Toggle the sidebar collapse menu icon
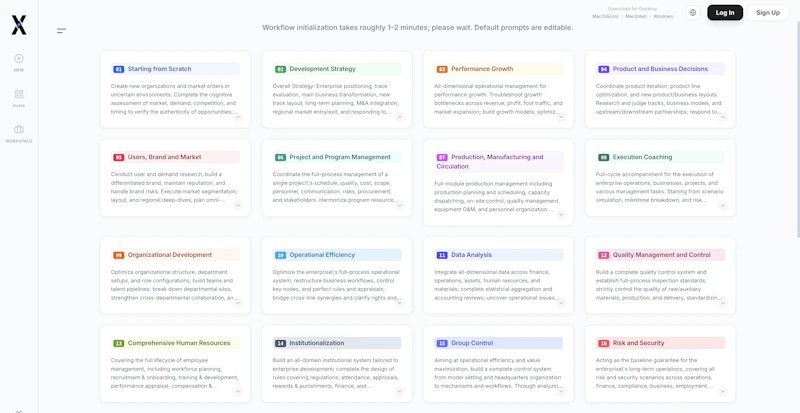The width and height of the screenshot is (800, 413). [61, 31]
